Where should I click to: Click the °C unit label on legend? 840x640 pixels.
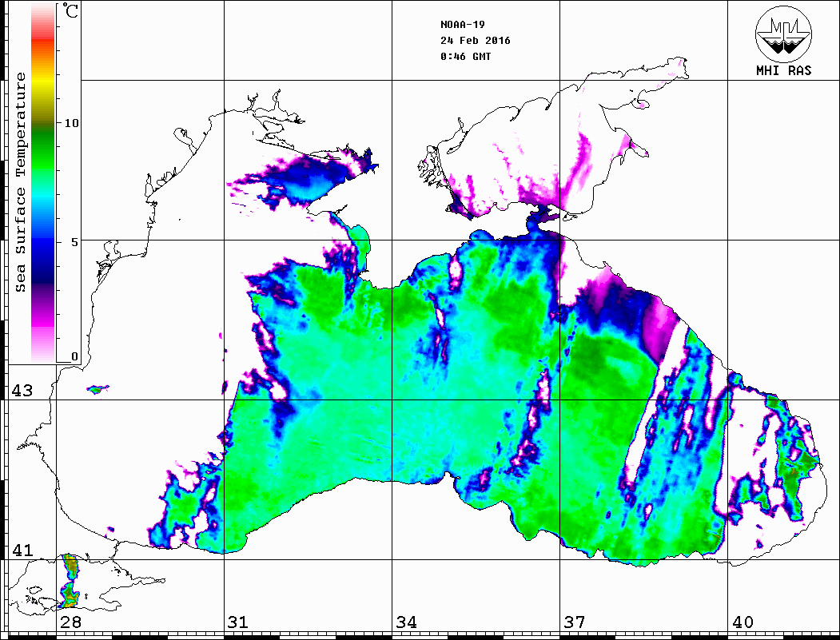point(70,10)
